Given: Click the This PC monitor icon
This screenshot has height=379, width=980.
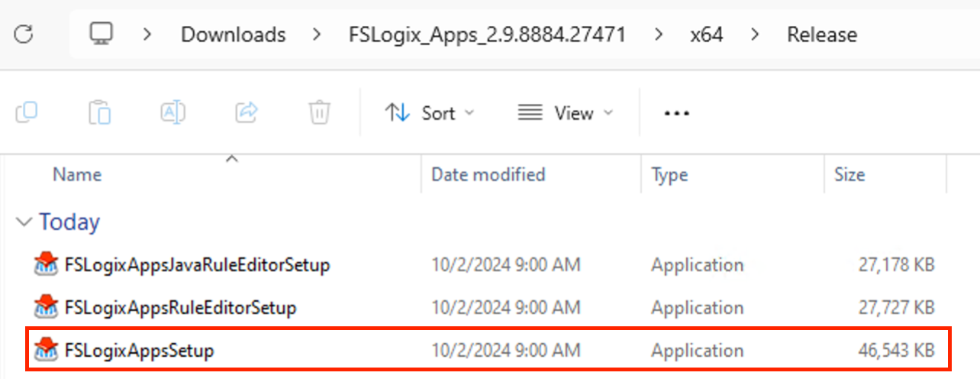Looking at the screenshot, I should pyautogui.click(x=101, y=34).
